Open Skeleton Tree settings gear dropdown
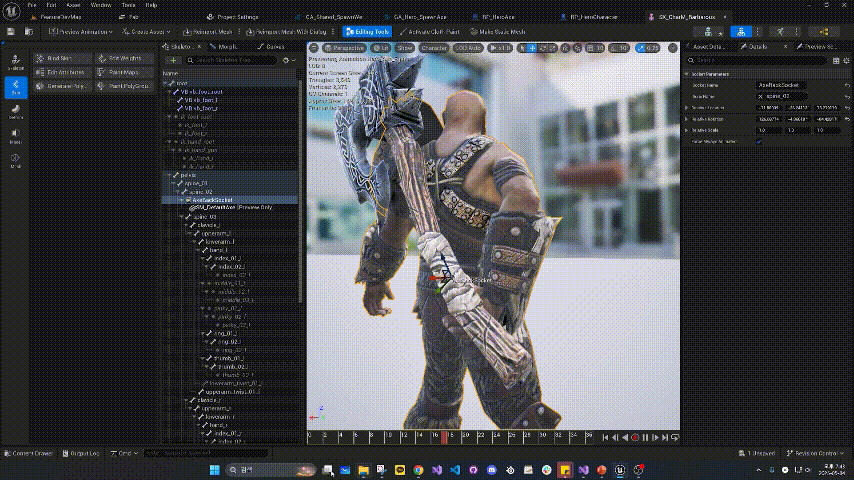Image resolution: width=854 pixels, height=480 pixels. [289, 60]
